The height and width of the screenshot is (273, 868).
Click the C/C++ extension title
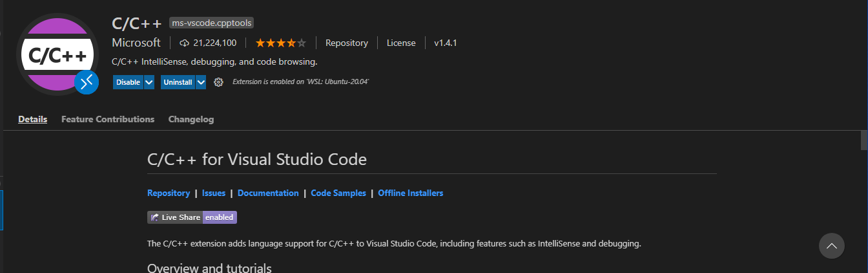pos(137,23)
